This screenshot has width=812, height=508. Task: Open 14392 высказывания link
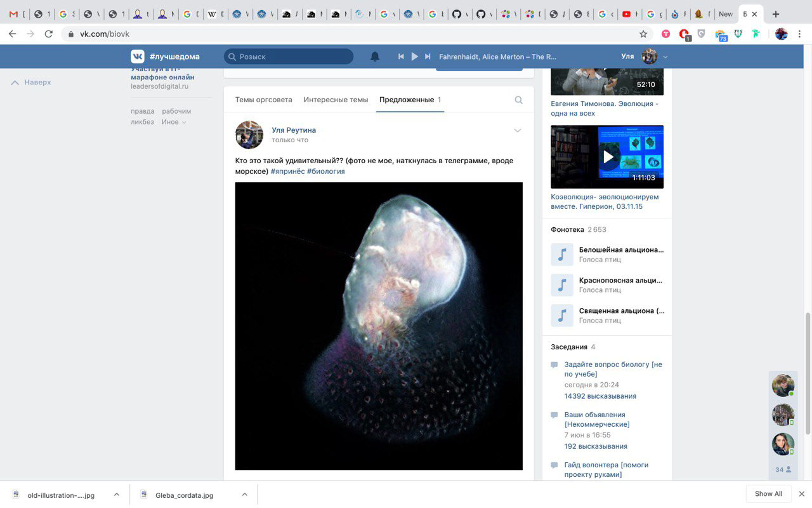[600, 396]
